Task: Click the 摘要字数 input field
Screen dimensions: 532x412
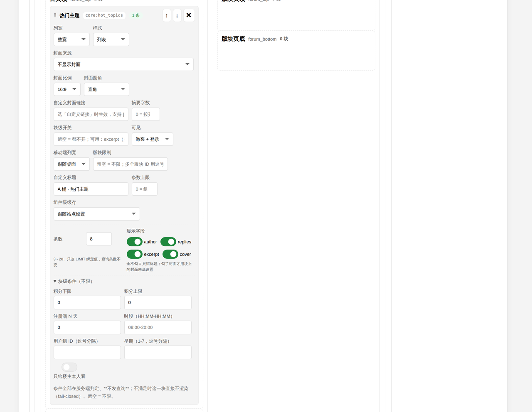Action: (146, 114)
